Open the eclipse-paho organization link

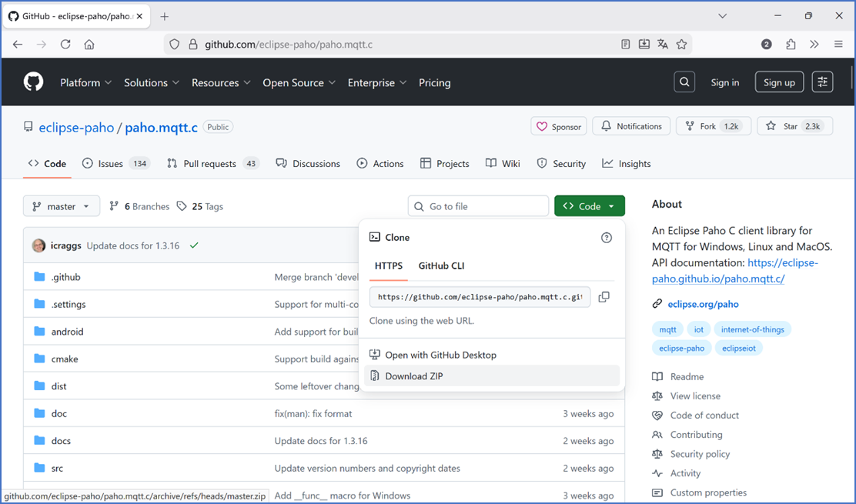tap(76, 127)
